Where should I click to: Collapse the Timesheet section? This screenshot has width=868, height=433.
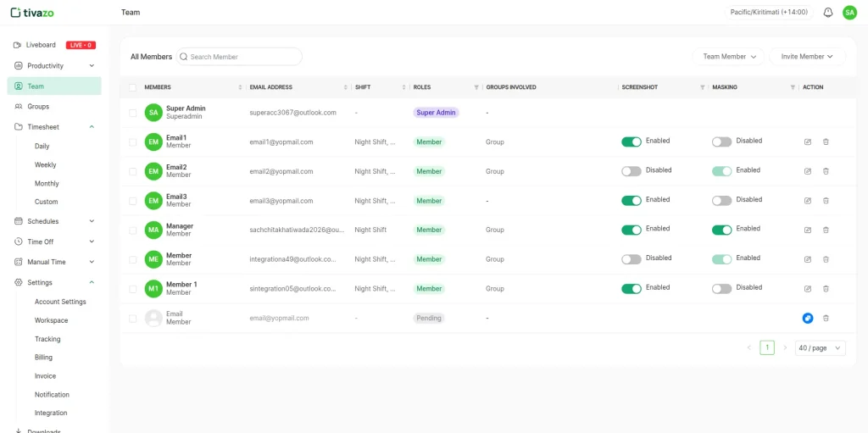[x=54, y=127]
